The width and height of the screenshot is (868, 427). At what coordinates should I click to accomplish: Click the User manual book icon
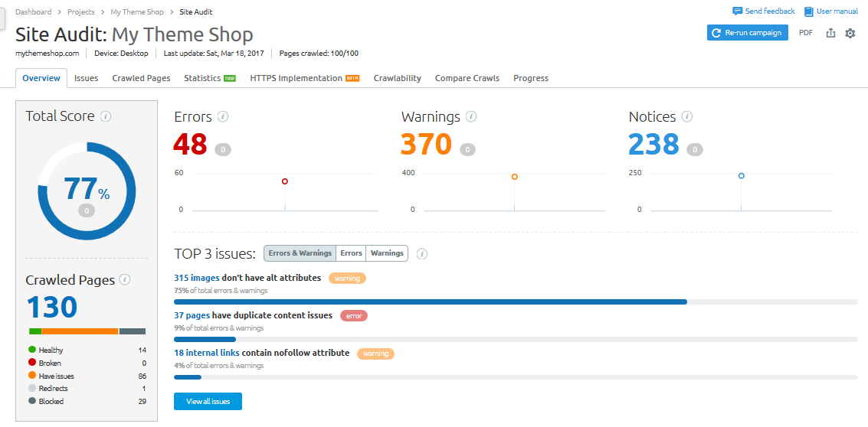(809, 11)
